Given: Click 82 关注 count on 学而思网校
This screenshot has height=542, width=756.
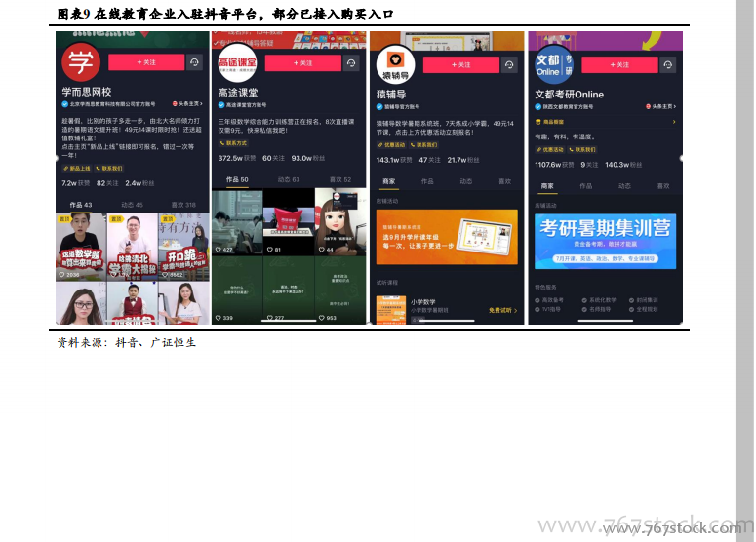Looking at the screenshot, I should point(107,183).
